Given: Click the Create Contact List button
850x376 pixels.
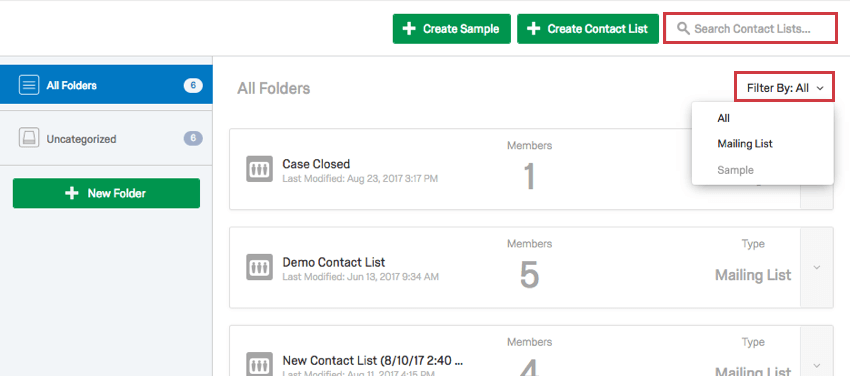Looking at the screenshot, I should [x=588, y=29].
